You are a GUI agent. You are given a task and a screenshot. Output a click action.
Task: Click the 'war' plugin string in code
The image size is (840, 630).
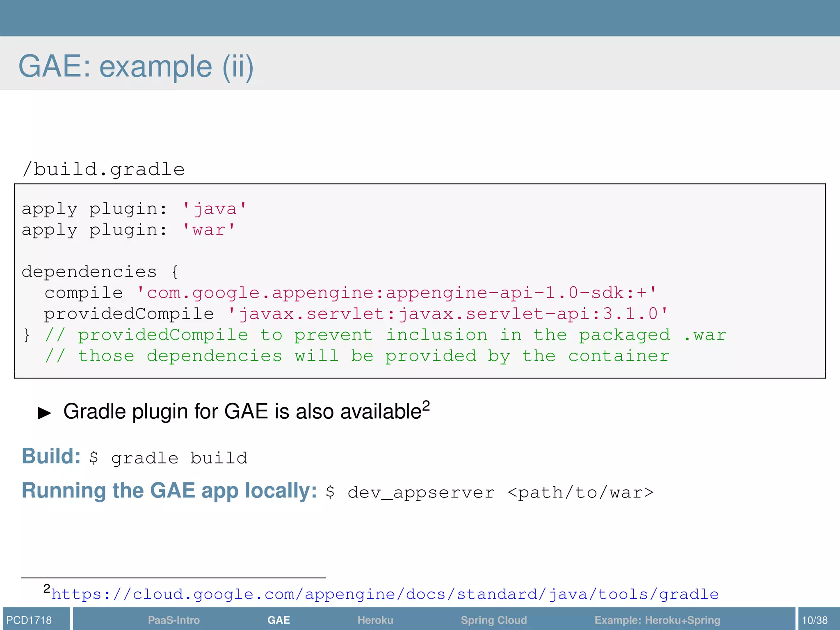click(x=209, y=230)
